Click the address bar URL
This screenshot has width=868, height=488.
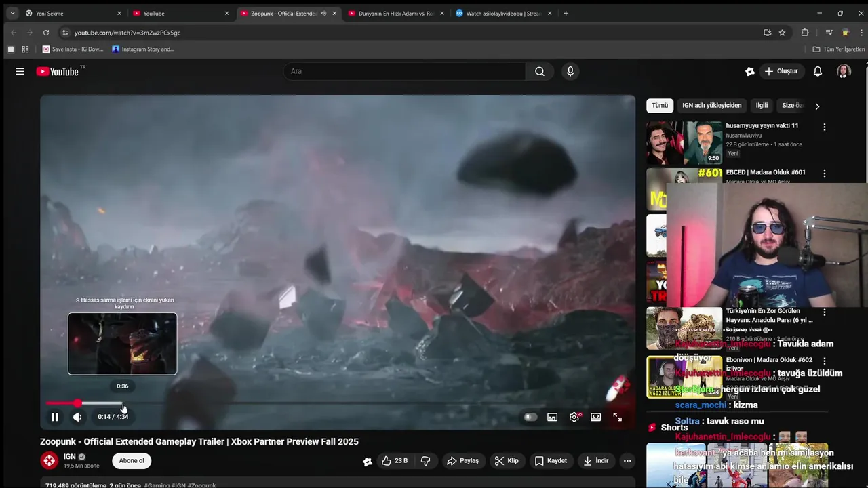point(127,33)
